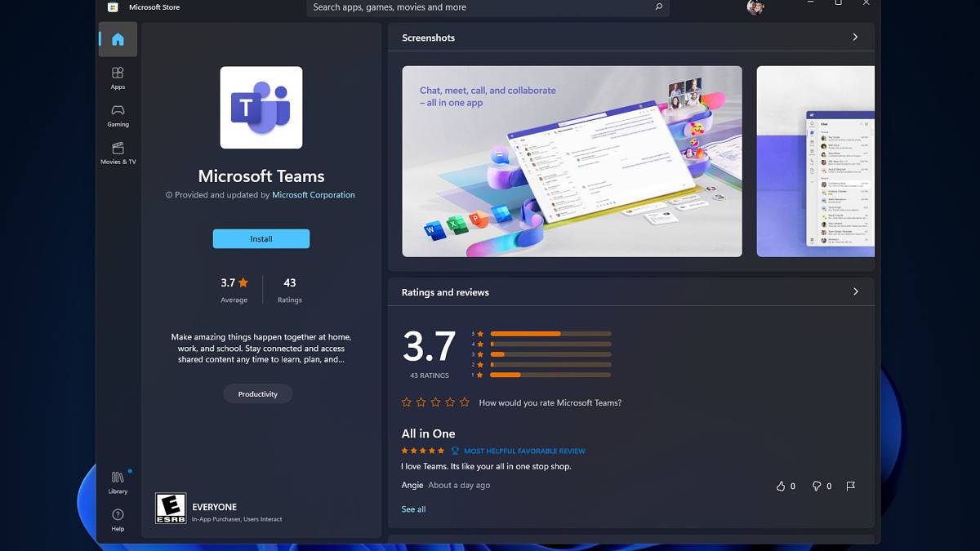Open the Help page
Viewport: 980px width, 551px height.
coord(118,519)
